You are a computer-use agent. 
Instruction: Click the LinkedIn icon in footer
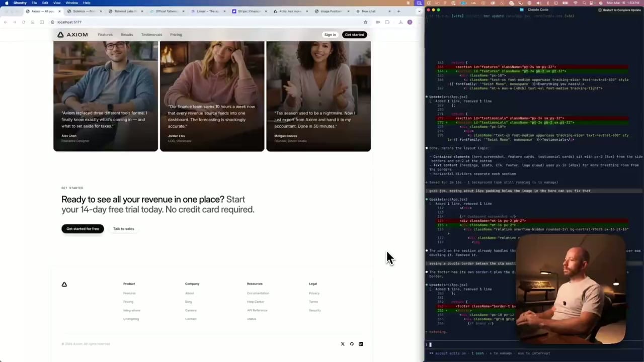pyautogui.click(x=361, y=344)
